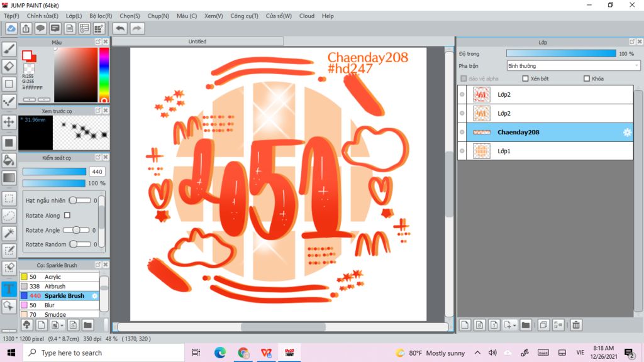Adjust the Độ trong layer opacity slider

pos(561,54)
